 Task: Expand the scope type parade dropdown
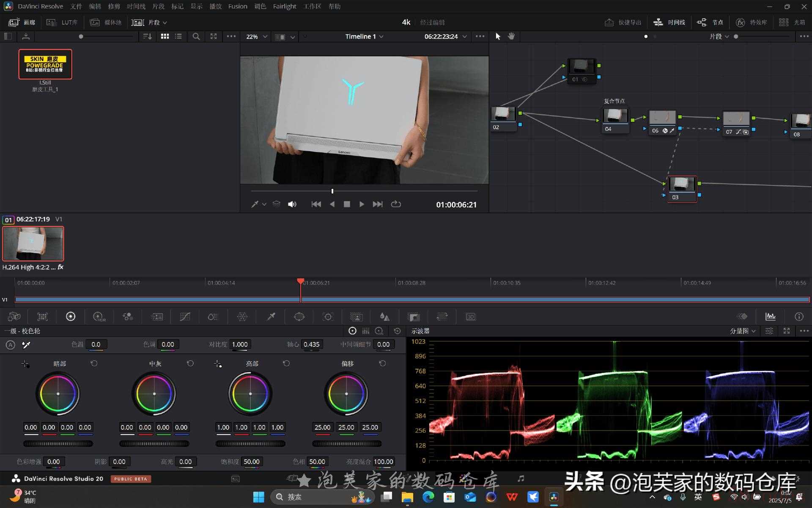pos(743,331)
